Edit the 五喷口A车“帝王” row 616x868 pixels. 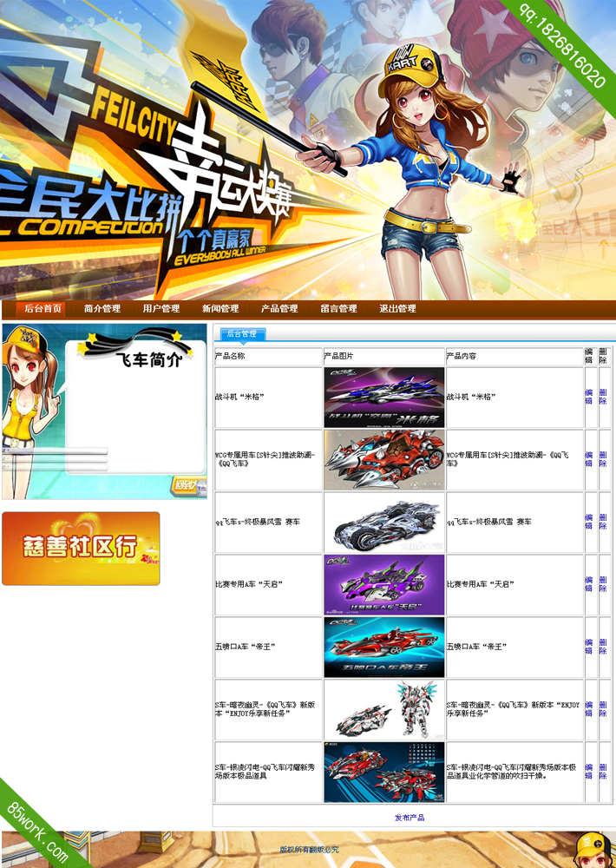pos(589,647)
